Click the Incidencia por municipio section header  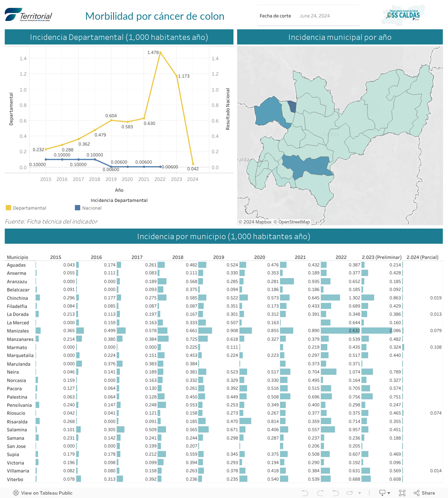click(224, 236)
